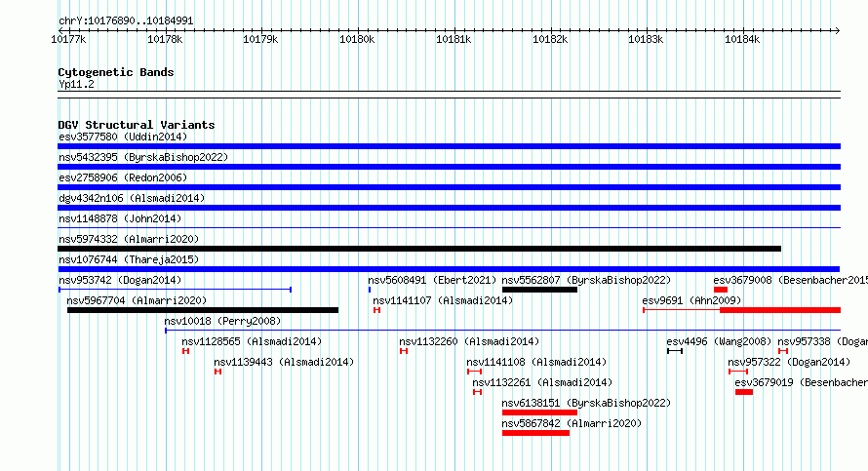Click the red marker under nsv1139443

218,372
